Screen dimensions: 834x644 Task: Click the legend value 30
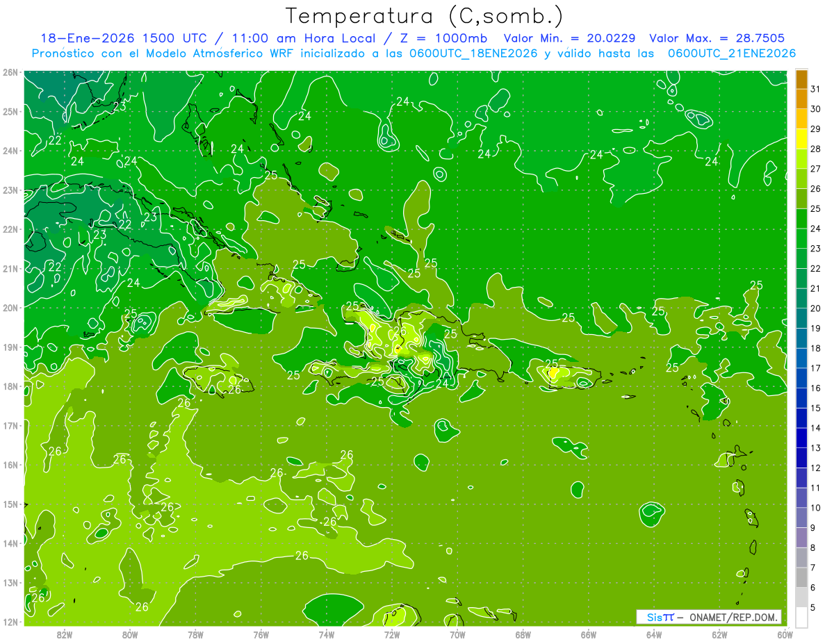(816, 109)
